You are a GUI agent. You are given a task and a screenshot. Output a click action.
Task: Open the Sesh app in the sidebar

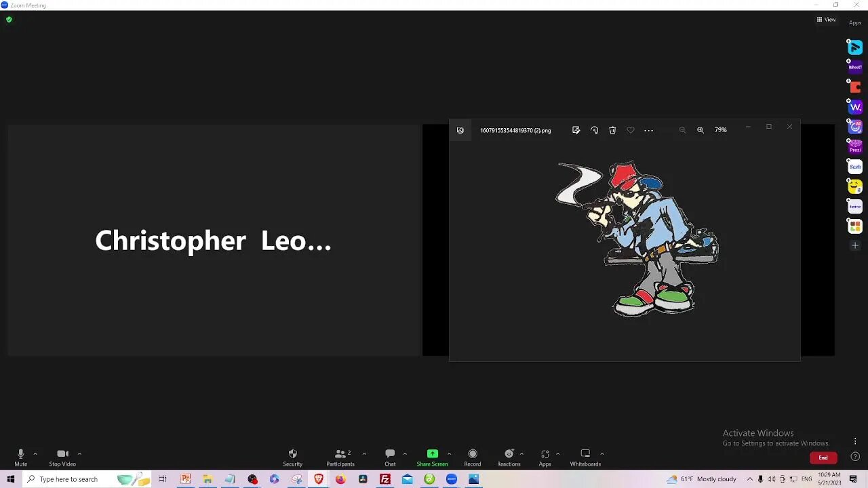point(855,167)
